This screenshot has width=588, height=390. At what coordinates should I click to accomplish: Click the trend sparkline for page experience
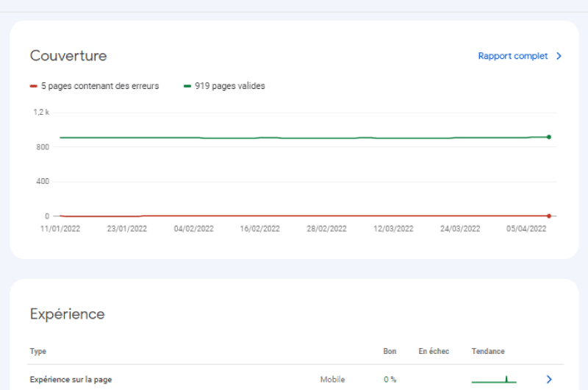pos(494,379)
